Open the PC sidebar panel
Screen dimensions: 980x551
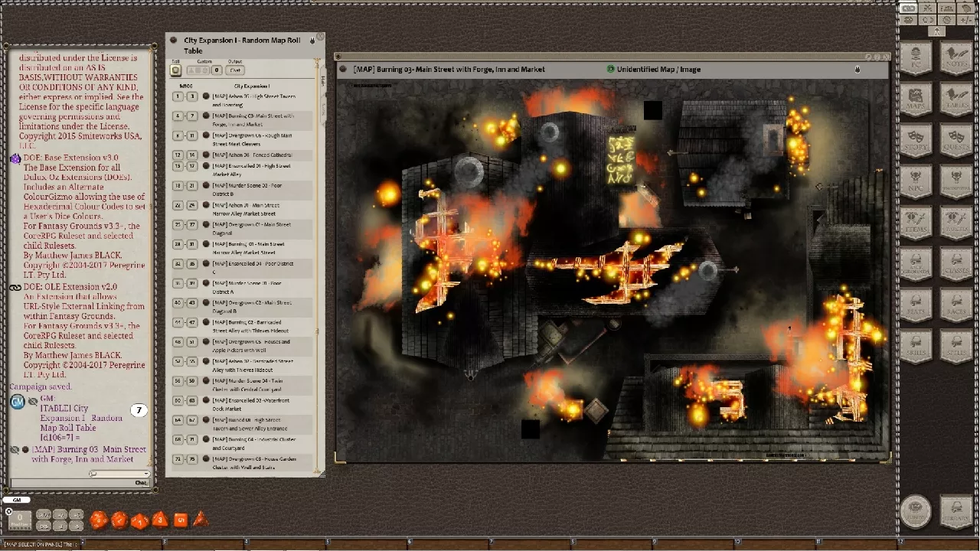tap(915, 58)
